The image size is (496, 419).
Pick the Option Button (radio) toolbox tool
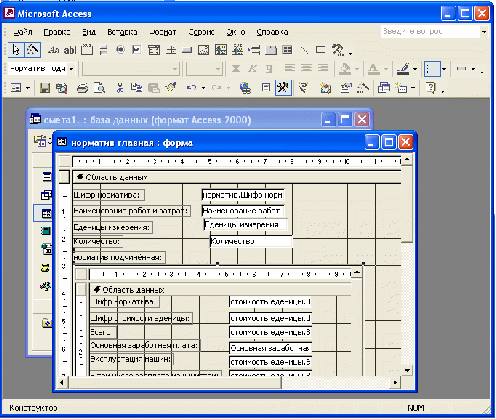pos(120,50)
